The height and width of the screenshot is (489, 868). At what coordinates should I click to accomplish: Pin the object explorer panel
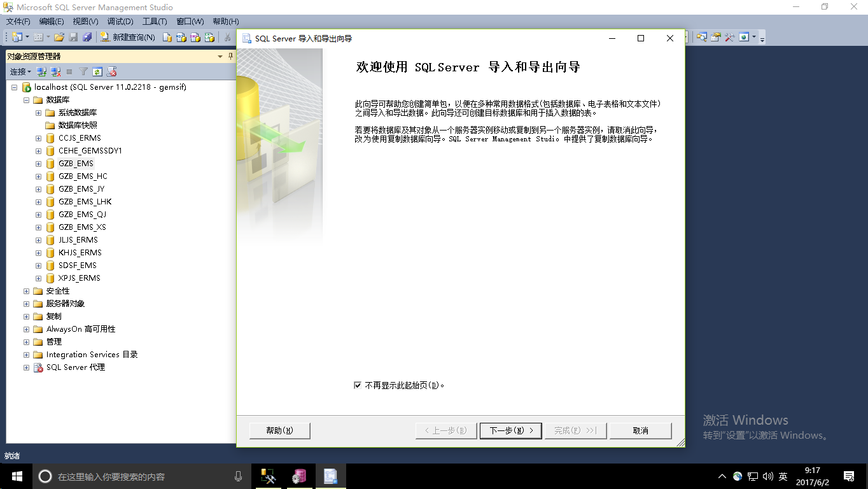point(230,56)
